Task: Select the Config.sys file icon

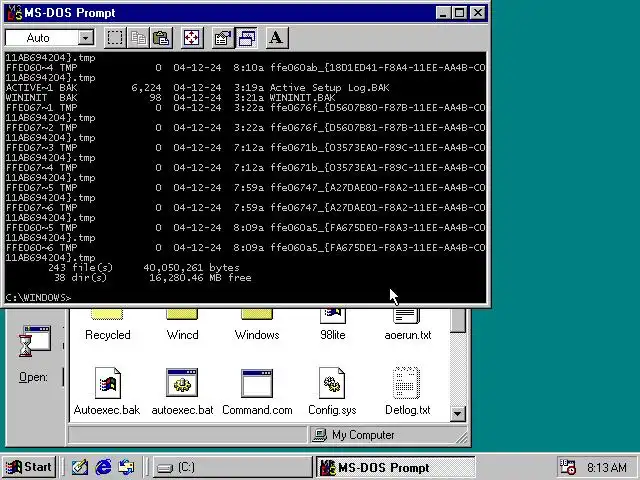Action: (x=332, y=383)
